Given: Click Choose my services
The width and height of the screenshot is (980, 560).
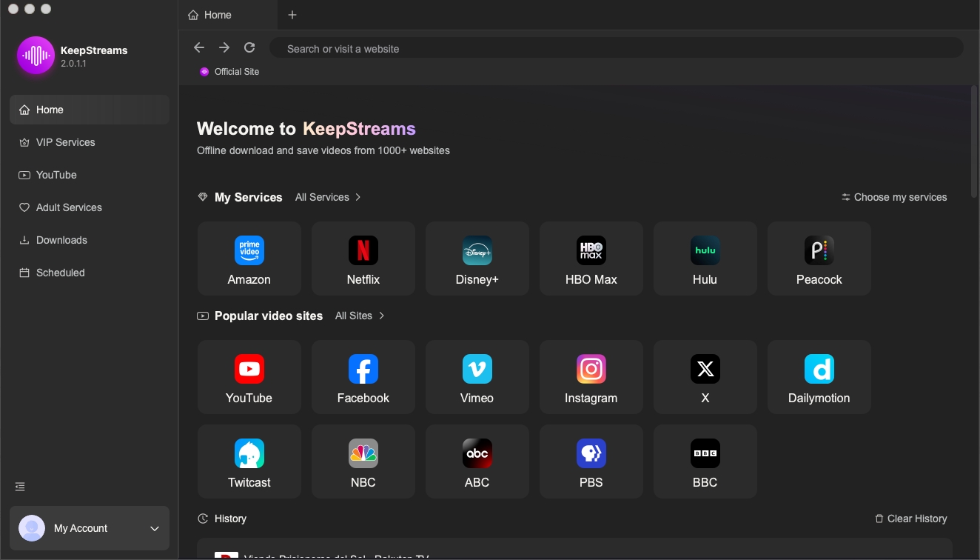Looking at the screenshot, I should [x=894, y=197].
